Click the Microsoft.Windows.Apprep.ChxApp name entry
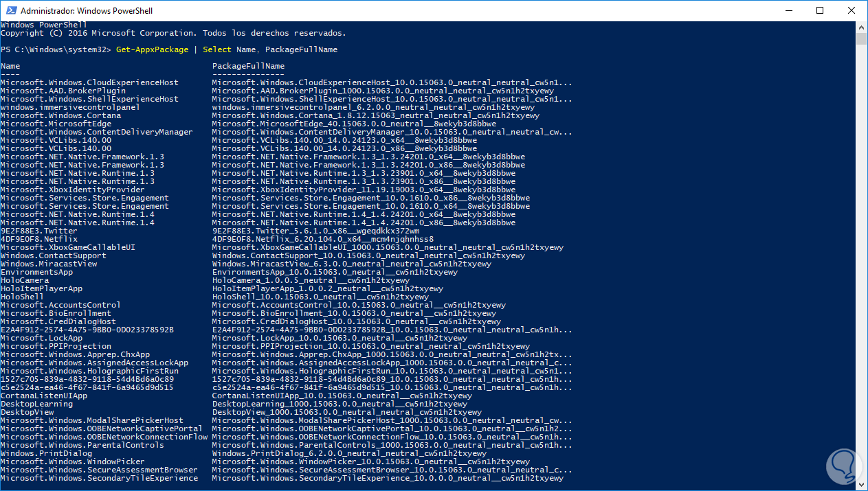The width and height of the screenshot is (868, 491). (75, 354)
